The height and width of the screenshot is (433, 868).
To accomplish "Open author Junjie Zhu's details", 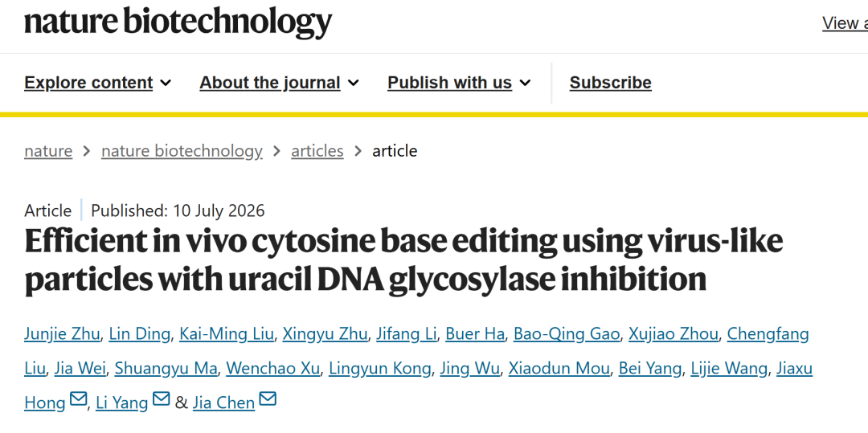I will [x=62, y=334].
